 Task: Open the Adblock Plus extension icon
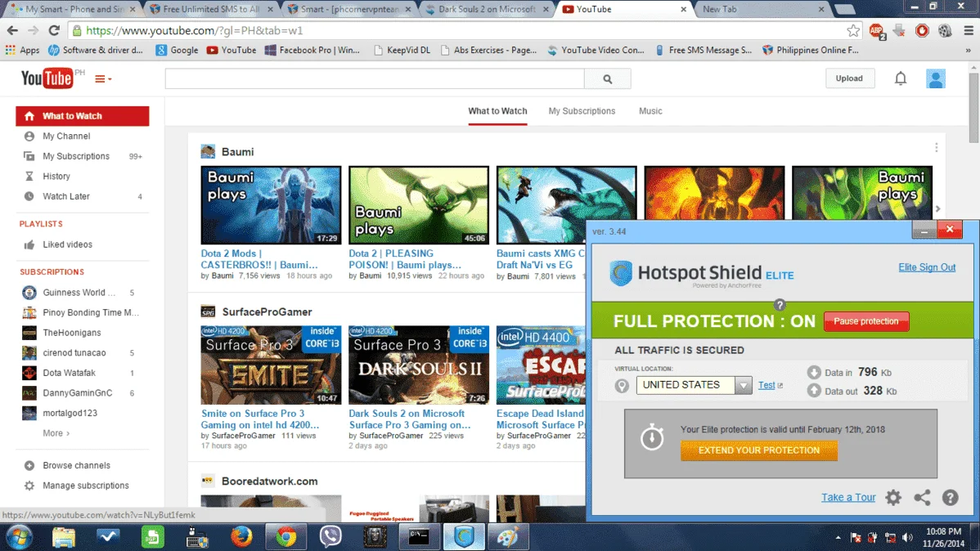click(876, 30)
